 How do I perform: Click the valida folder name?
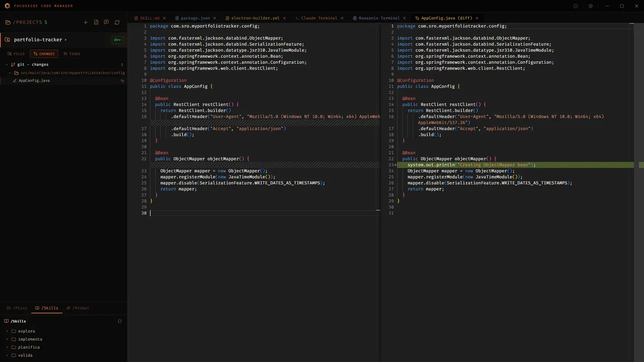click(25, 355)
